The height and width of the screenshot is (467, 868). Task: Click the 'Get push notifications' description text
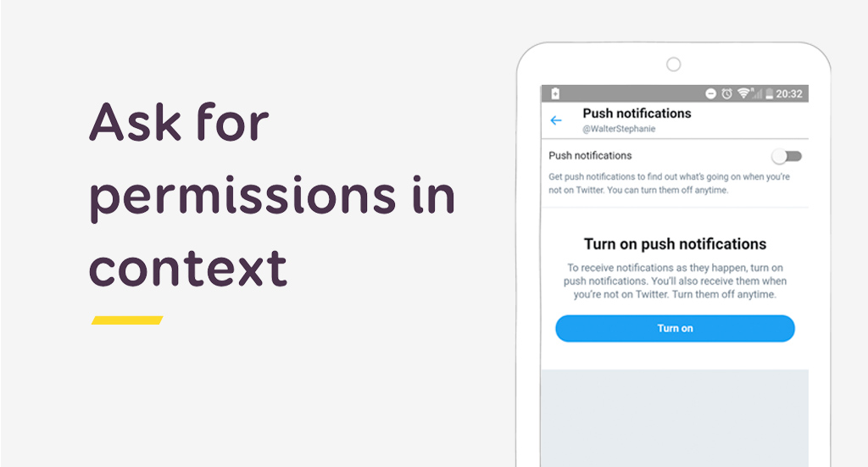[670, 183]
